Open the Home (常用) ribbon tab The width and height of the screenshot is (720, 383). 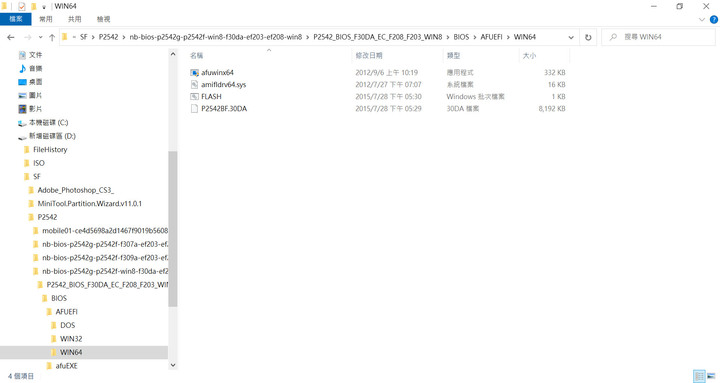(45, 19)
